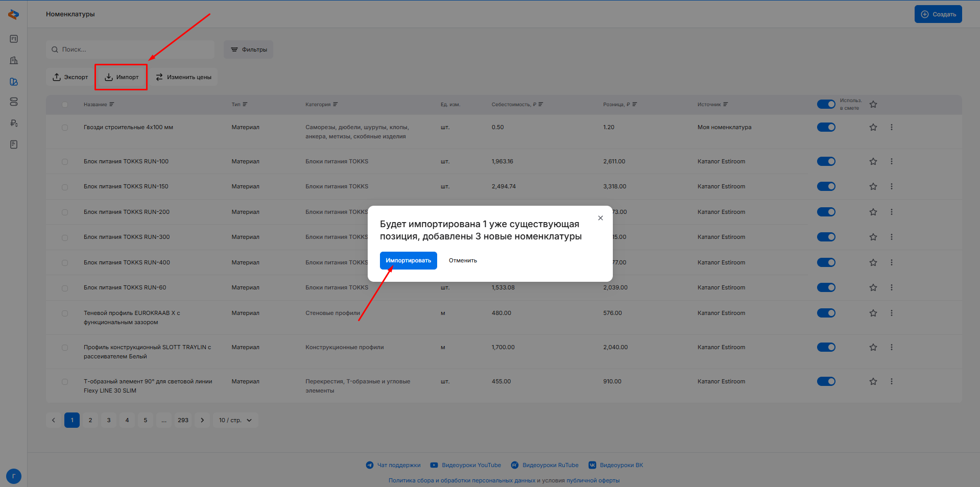This screenshot has width=980, height=487.
Task: Open three-dot menu for TOKKS RUN-100 row
Action: [891, 161]
